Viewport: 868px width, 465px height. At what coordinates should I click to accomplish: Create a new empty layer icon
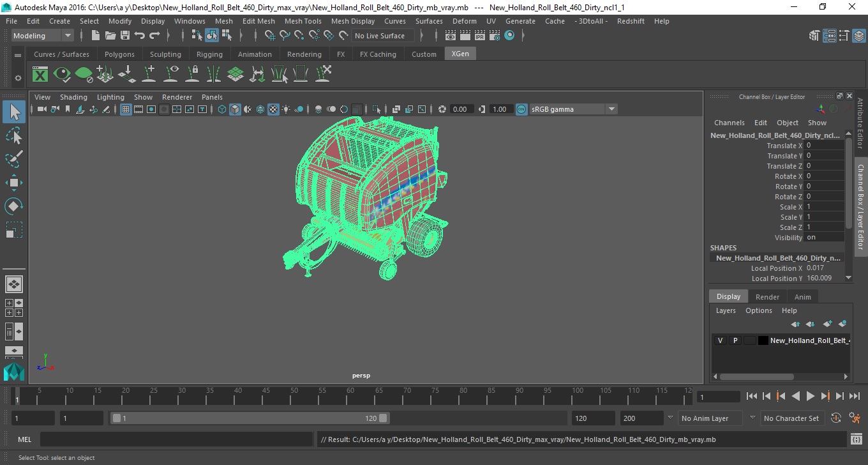point(828,324)
